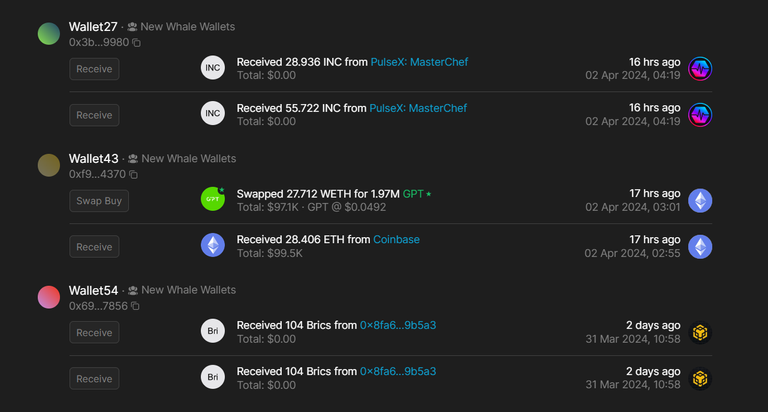Open Wallet27 green avatar
Image resolution: width=768 pixels, height=412 pixels.
tap(49, 34)
